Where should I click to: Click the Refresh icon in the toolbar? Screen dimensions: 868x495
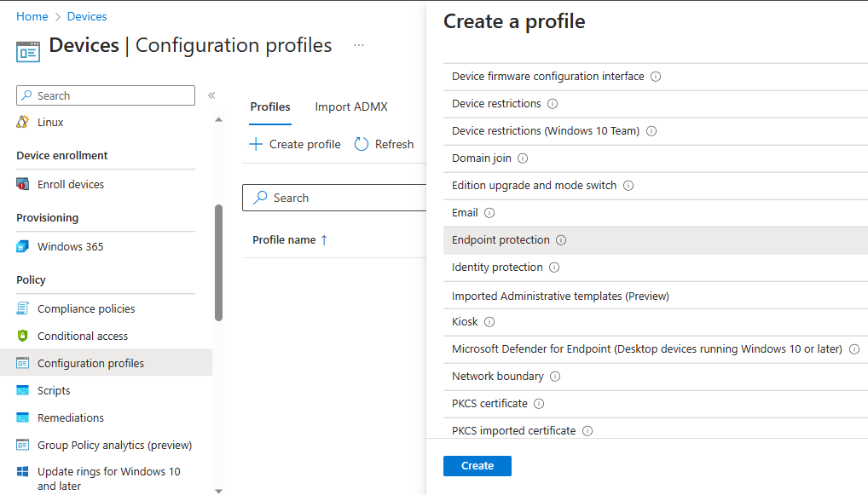tap(362, 144)
